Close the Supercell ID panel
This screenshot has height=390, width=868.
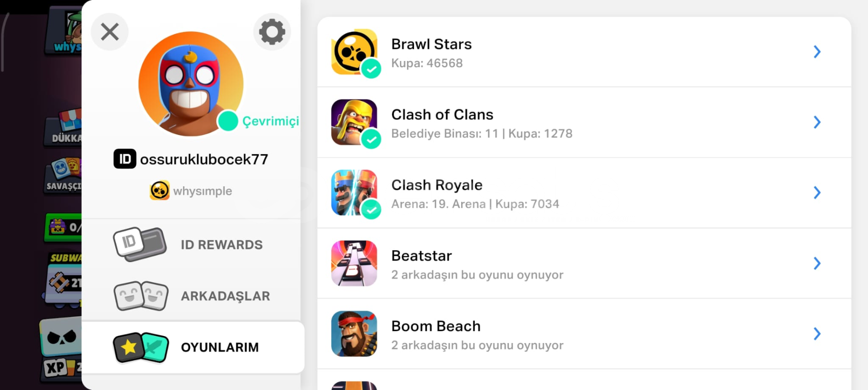click(x=110, y=32)
